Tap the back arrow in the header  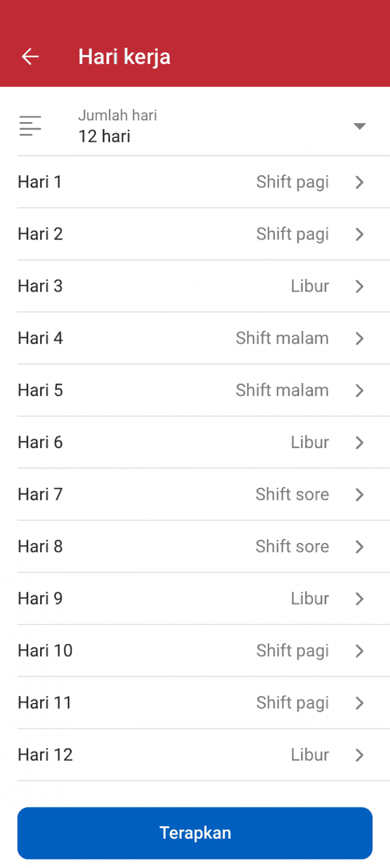click(x=30, y=56)
